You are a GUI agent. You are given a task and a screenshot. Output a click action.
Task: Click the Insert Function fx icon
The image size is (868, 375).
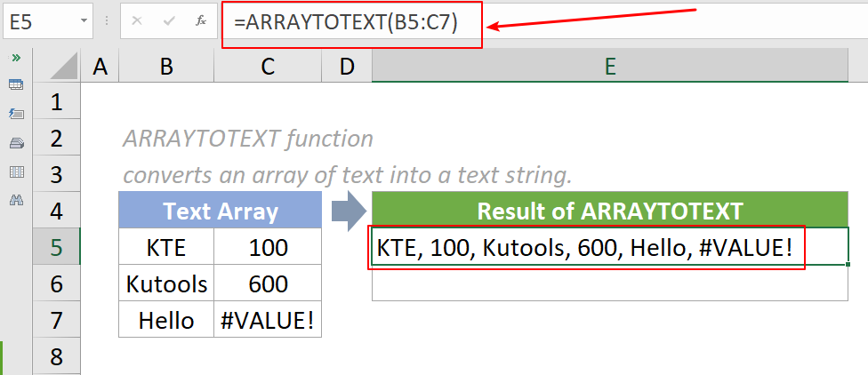pyautogui.click(x=201, y=20)
